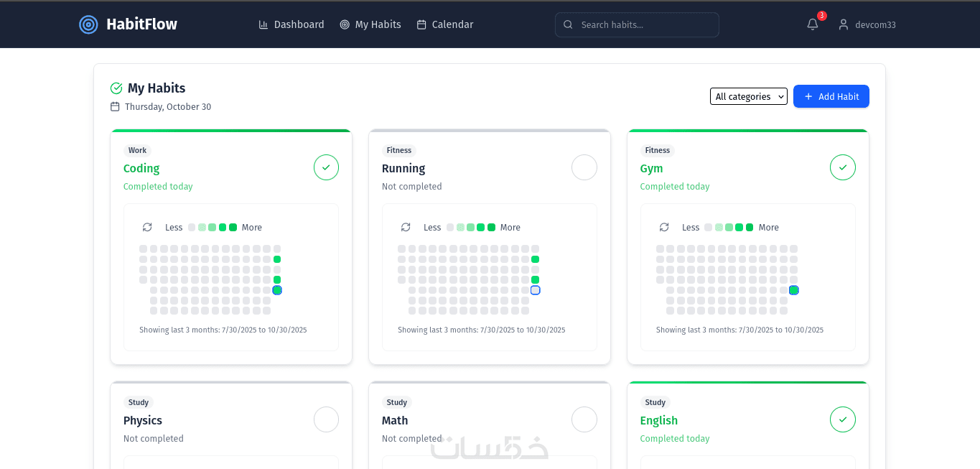This screenshot has width=980, height=469.
Task: Click the Study tag on the Physics card
Action: (139, 402)
